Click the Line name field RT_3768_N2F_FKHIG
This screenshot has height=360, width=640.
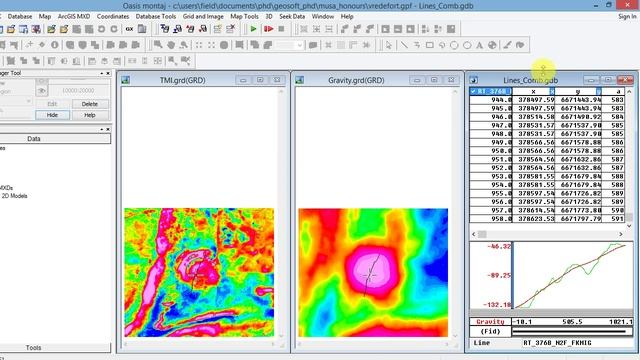(578, 343)
